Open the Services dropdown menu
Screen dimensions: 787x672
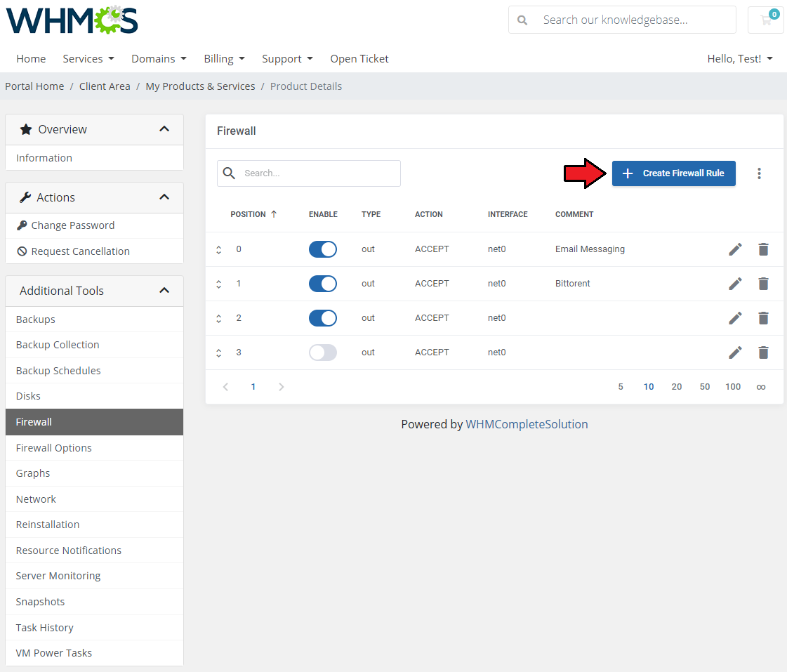[88, 59]
